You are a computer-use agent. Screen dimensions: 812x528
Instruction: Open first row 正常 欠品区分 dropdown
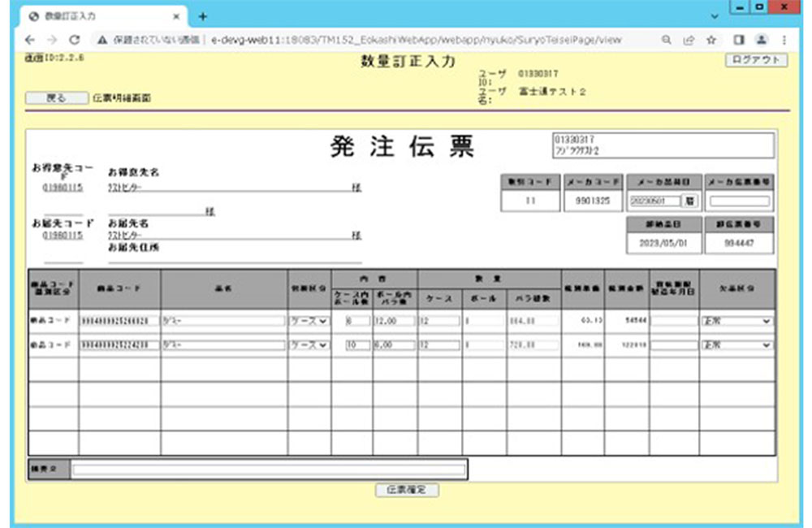click(x=736, y=321)
